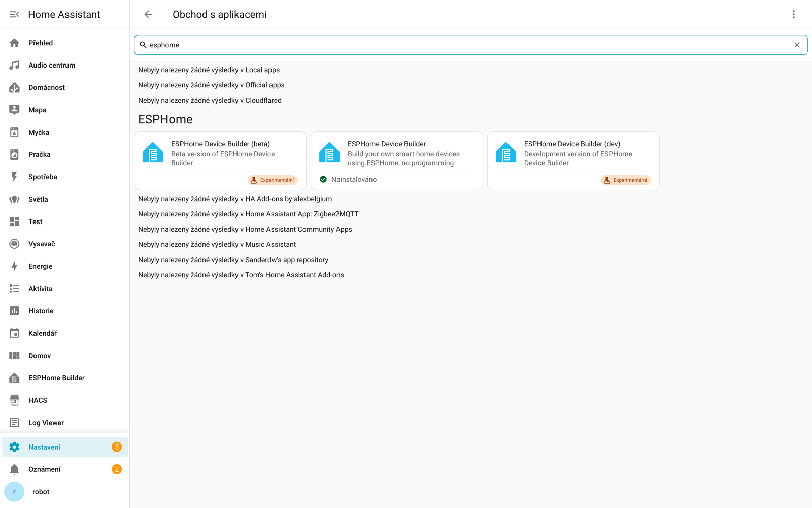Image resolution: width=812 pixels, height=508 pixels.
Task: Click the Community Apps no-results message
Action: pyautogui.click(x=245, y=229)
